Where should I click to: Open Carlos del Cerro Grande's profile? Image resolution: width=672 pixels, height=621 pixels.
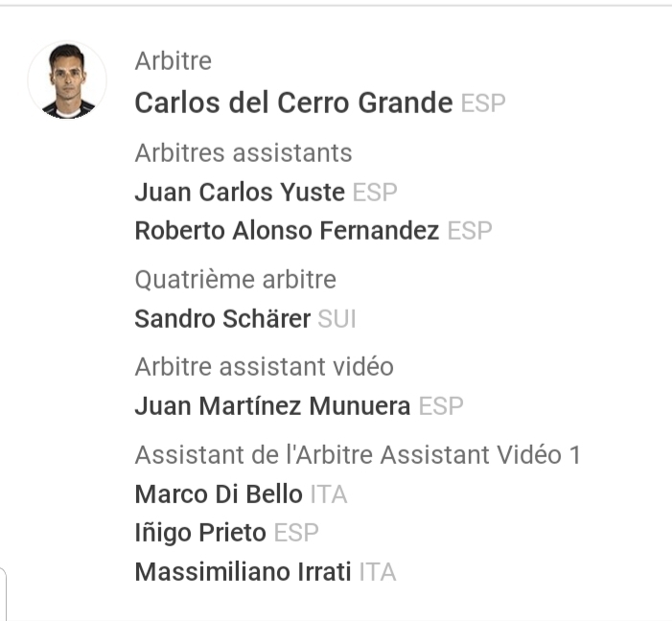coord(292,103)
